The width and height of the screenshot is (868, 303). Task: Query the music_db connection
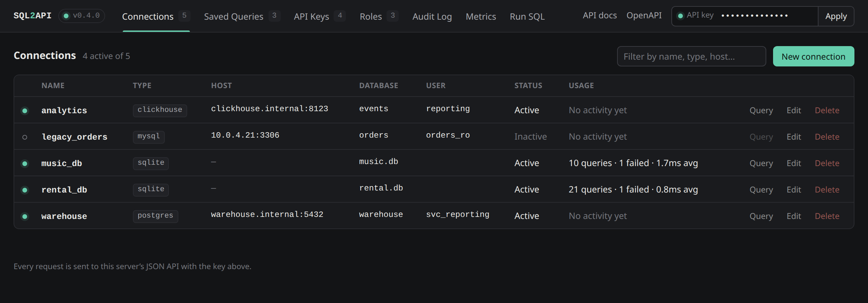761,163
